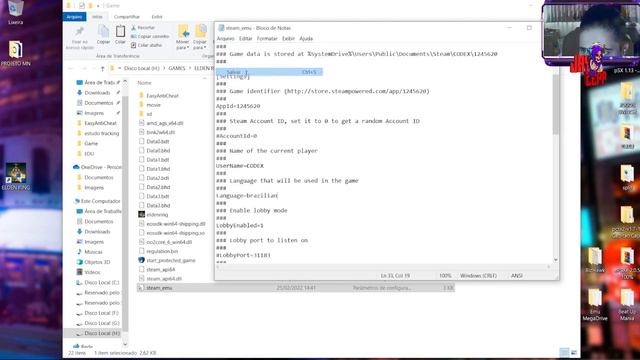Select the steam_emu file in the list
The image size is (640, 360).
(x=296, y=288)
